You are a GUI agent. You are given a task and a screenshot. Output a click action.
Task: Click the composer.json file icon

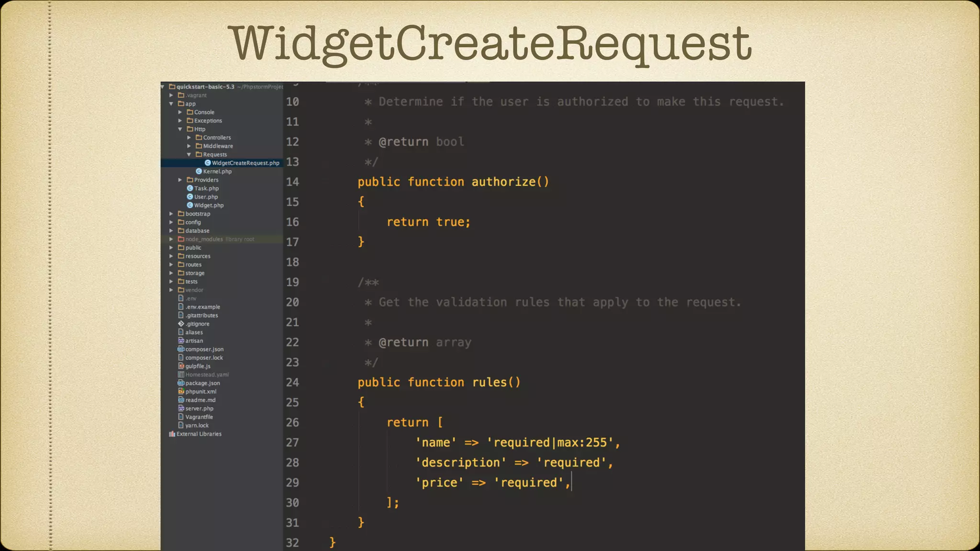[181, 349]
